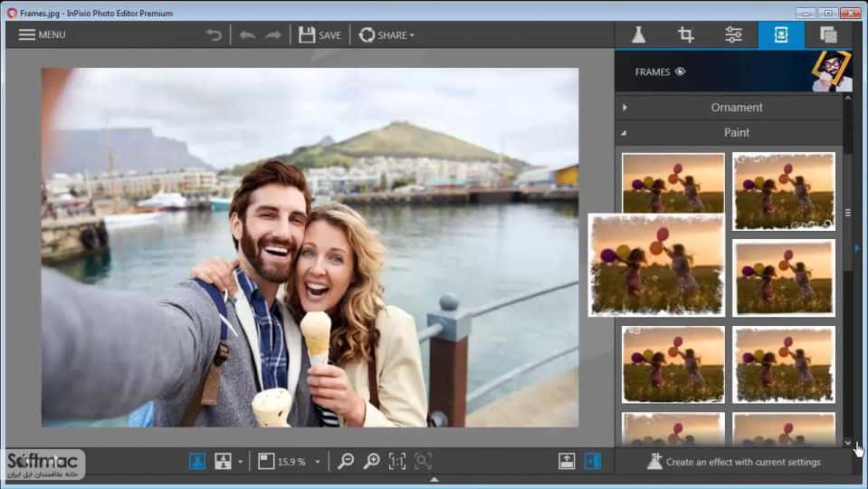This screenshot has width=868, height=489.
Task: Click the frames panel scroll-up arrow
Action: [848, 98]
